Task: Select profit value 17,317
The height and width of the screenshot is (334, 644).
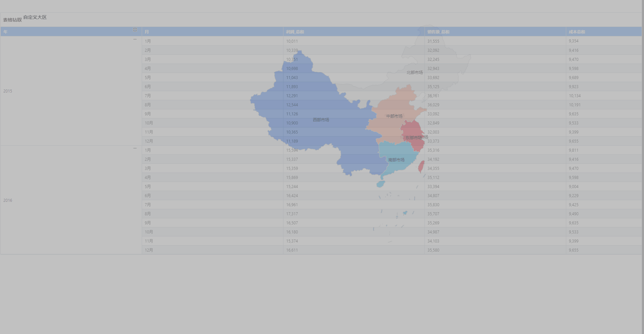Action: click(x=292, y=214)
